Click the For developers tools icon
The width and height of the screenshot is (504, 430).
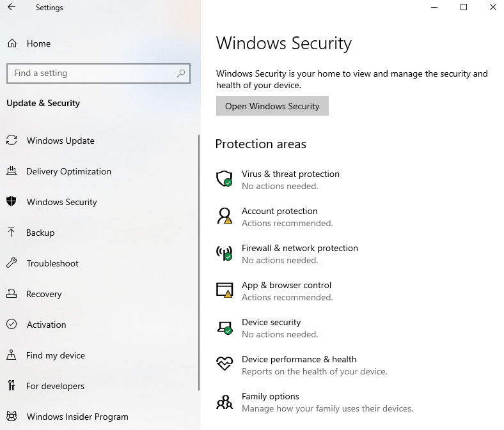[x=12, y=385]
